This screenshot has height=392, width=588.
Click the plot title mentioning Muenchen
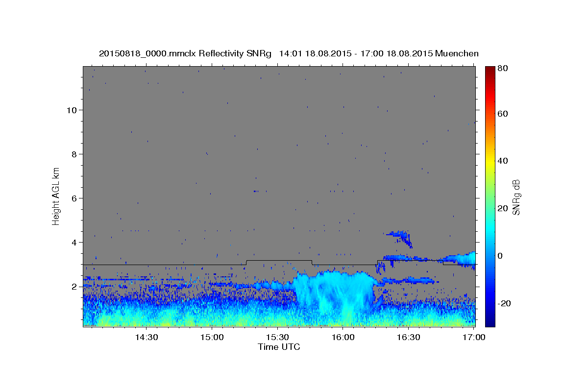tap(289, 53)
